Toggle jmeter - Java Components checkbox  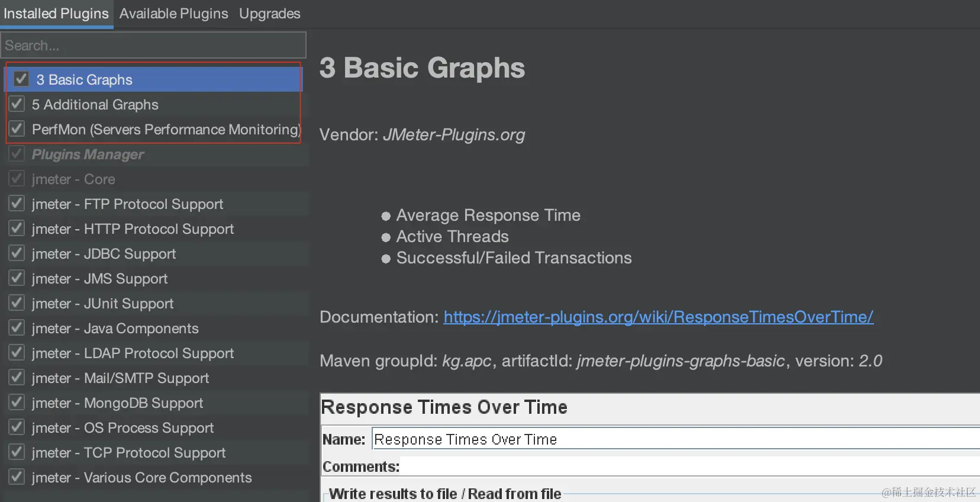17,327
